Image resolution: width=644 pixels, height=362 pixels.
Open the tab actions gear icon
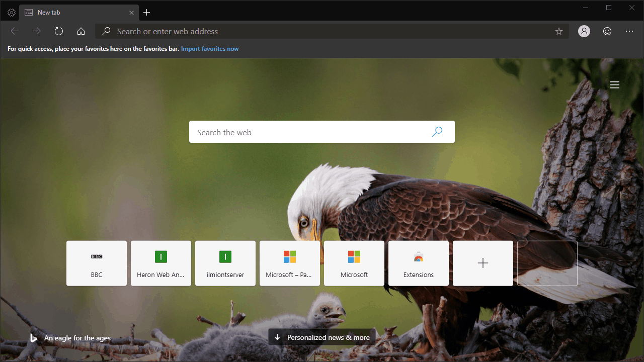pyautogui.click(x=12, y=13)
